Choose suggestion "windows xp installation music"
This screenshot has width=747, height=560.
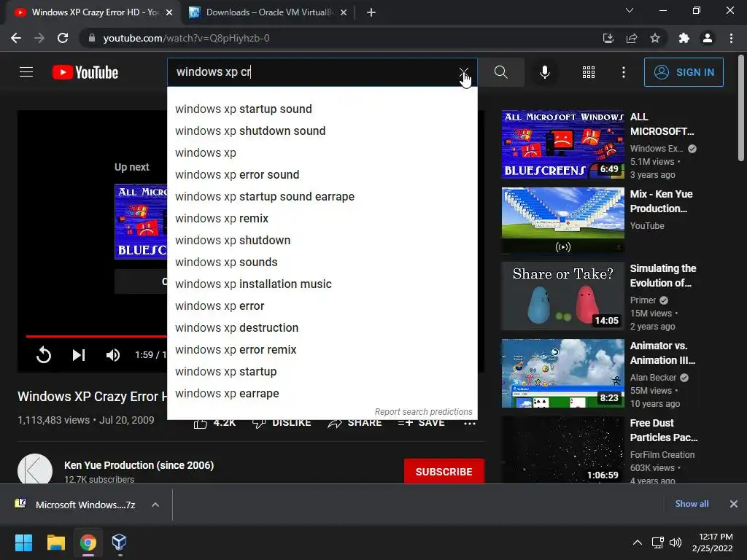click(322, 284)
